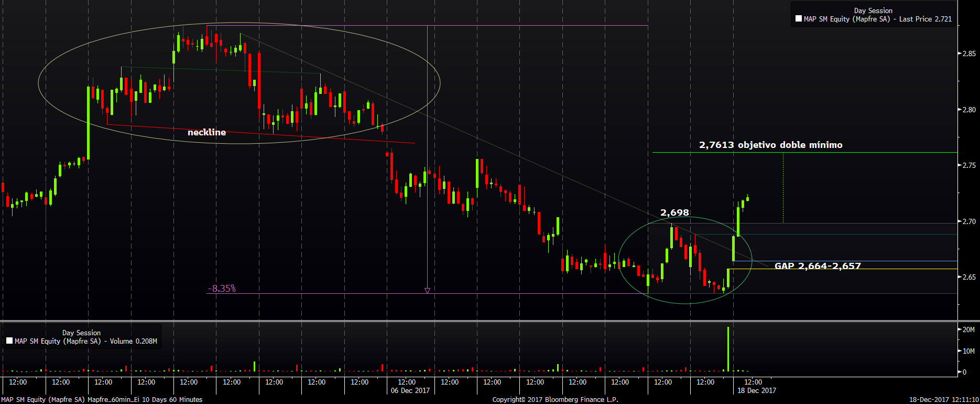Click the downward arrowhead of the -8.35% measurement
Image resolution: width=980 pixels, height=404 pixels.
427,291
